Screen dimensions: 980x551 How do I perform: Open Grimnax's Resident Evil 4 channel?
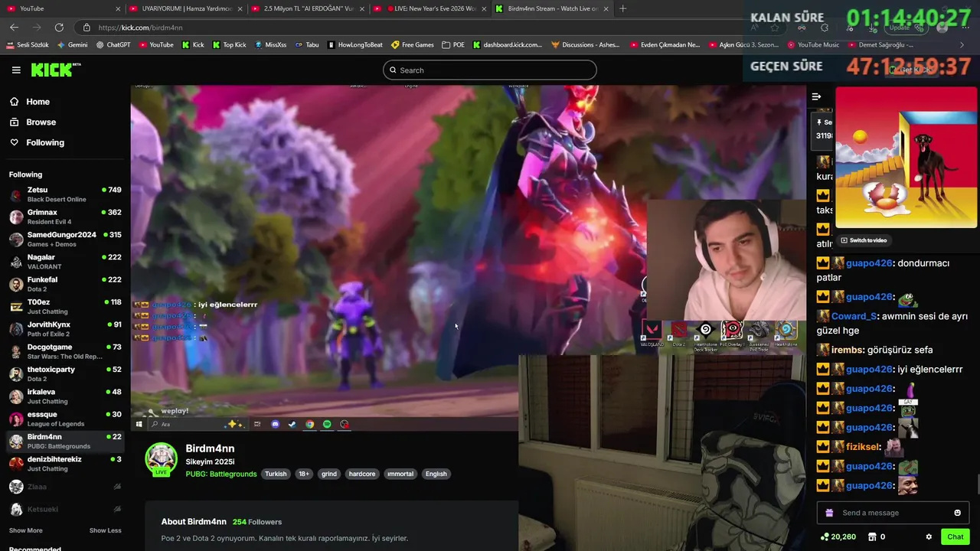[65, 217]
